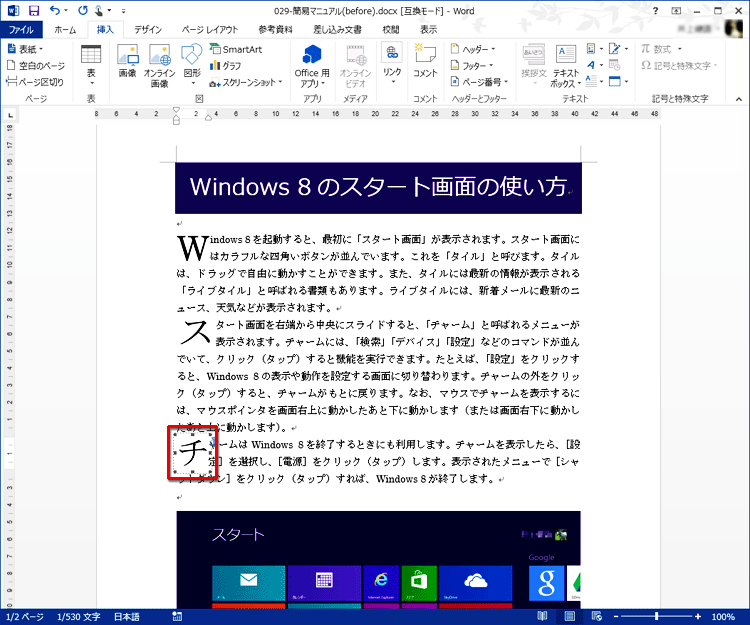
Task: Insert a グラフ chart
Action: 225,66
